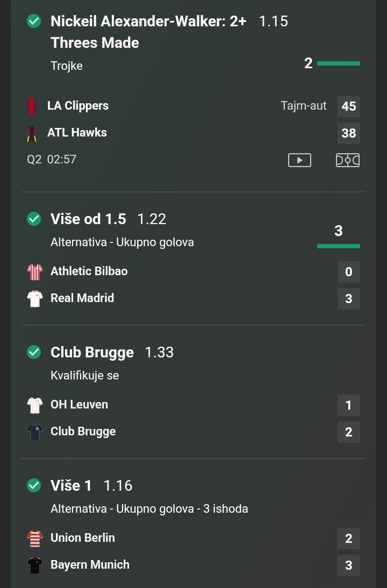Tap the LA Clippers jersey icon
387x588 pixels.
tap(32, 106)
